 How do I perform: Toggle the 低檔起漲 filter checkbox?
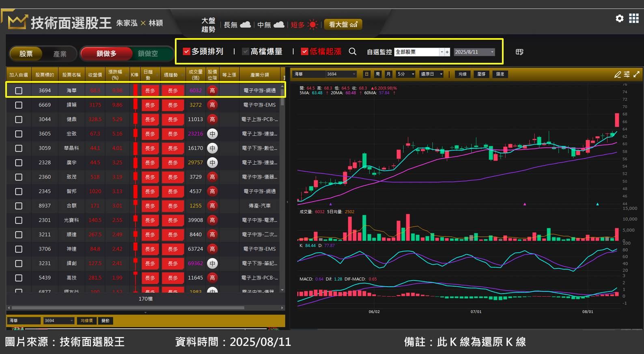click(304, 51)
